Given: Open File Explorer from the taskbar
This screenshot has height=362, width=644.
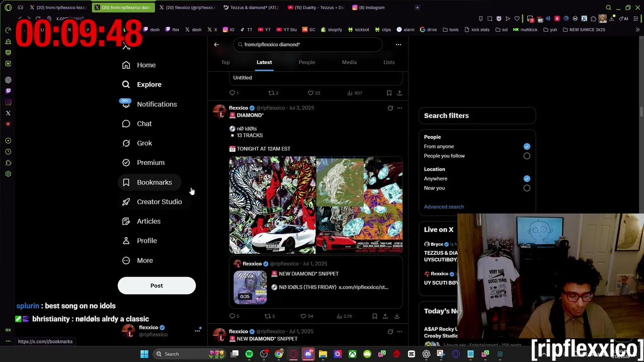Looking at the screenshot, I should (323, 354).
